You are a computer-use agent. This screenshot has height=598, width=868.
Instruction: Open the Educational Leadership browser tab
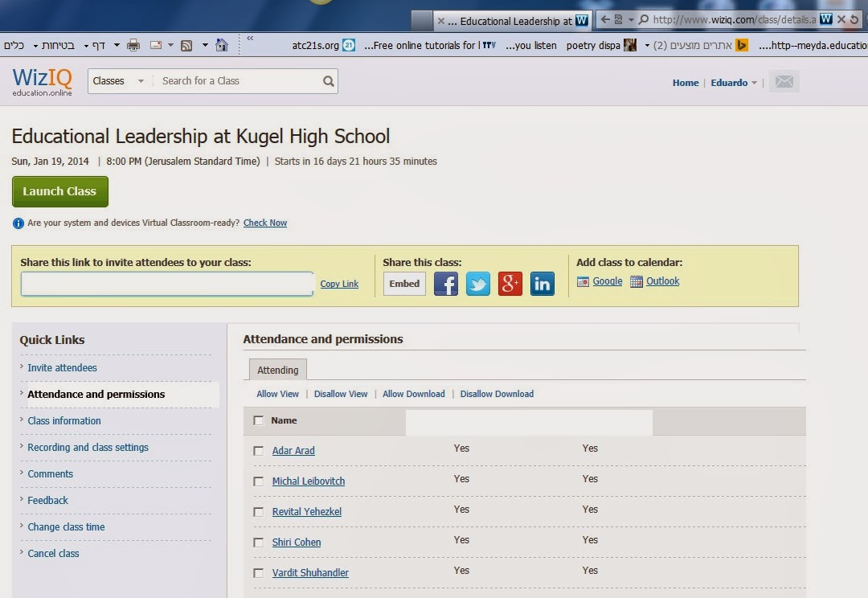[512, 21]
